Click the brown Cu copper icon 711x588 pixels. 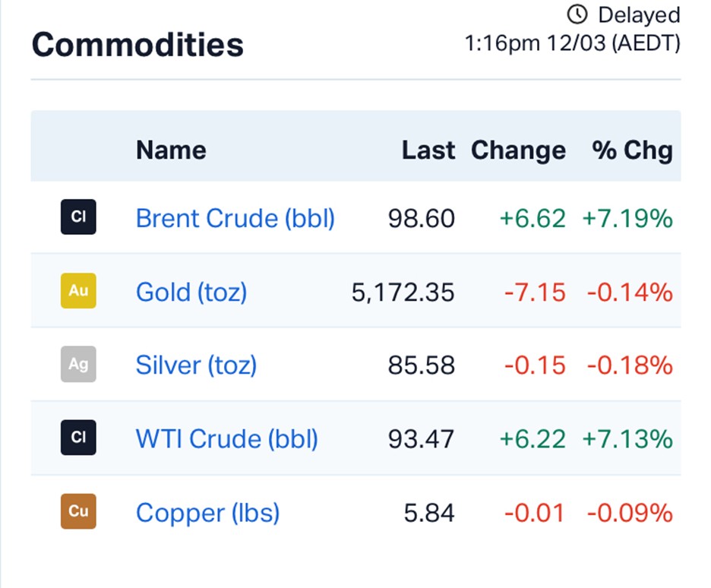[78, 511]
